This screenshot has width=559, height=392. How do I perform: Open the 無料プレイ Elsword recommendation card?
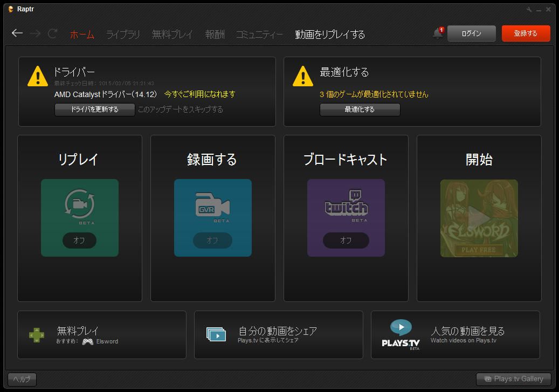(102, 334)
